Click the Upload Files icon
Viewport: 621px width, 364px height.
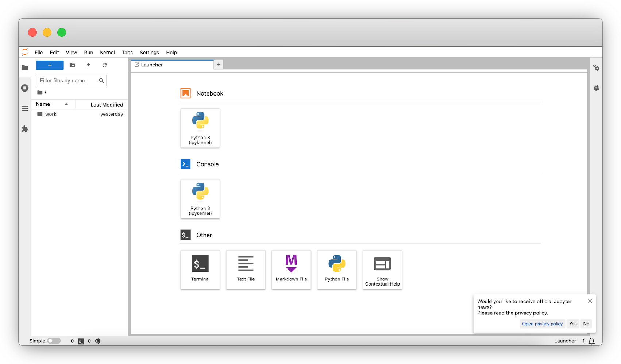[x=88, y=65]
